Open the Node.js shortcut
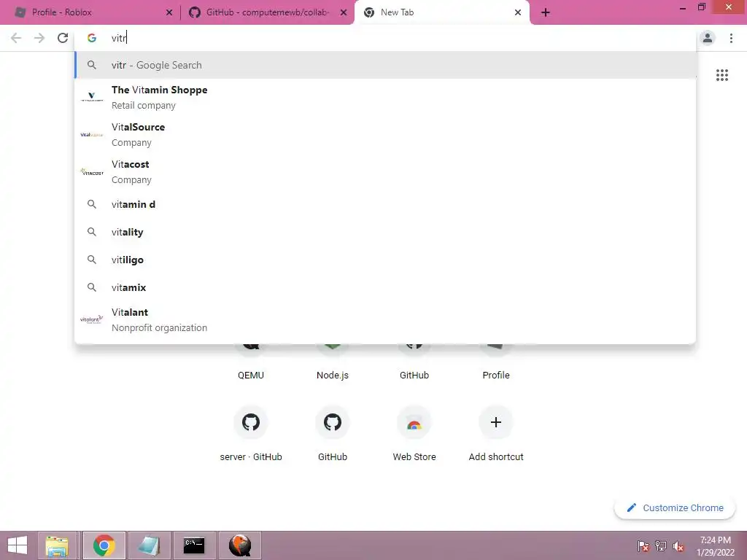The width and height of the screenshot is (747, 560). (333, 362)
